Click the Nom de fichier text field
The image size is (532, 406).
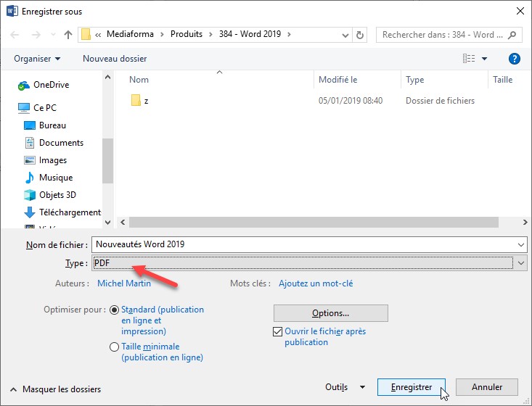305,244
